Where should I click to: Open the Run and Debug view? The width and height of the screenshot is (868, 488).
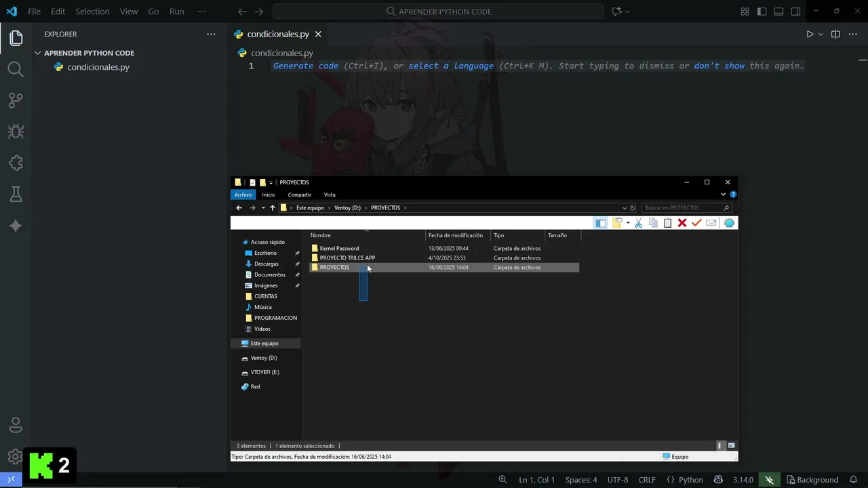point(16,131)
